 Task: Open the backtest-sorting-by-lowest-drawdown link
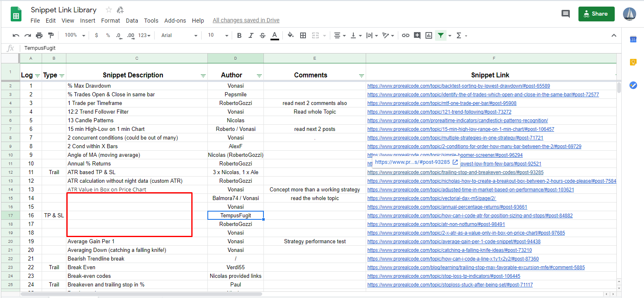458,86
